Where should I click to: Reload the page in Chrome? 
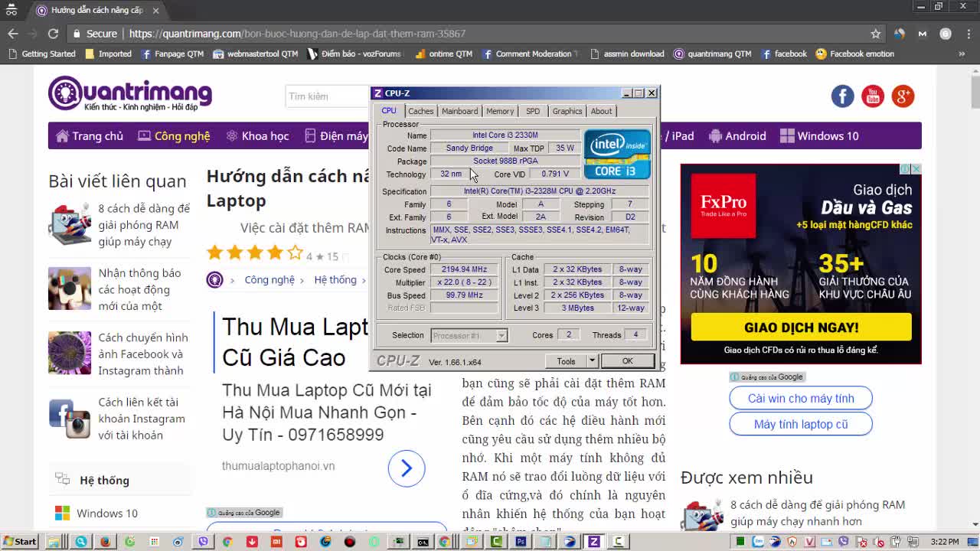point(53,34)
